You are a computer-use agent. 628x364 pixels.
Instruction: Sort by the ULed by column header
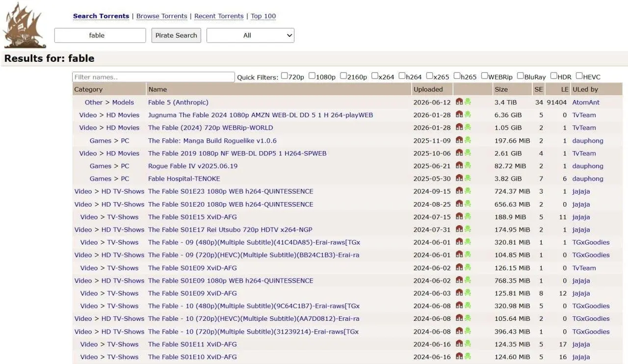click(x=585, y=89)
